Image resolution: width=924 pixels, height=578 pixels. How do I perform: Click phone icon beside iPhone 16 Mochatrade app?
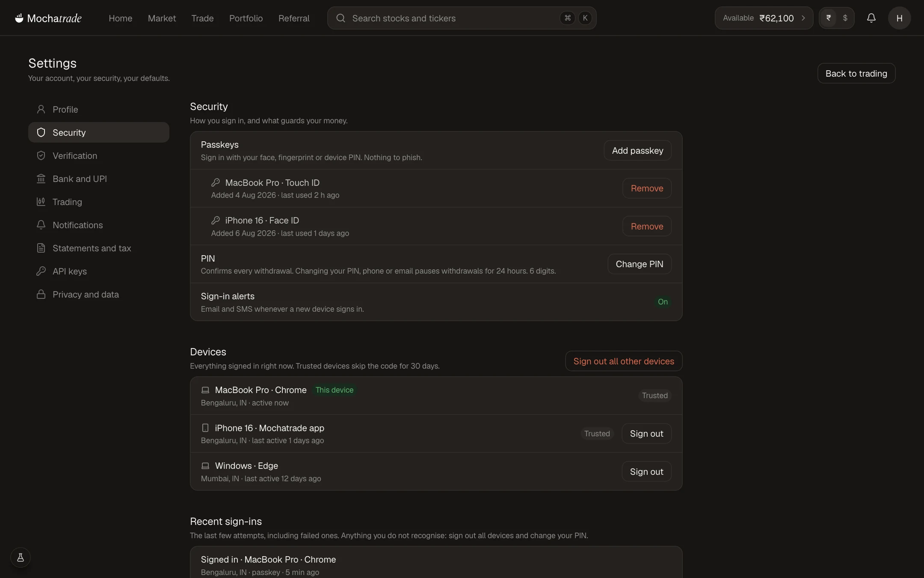point(205,428)
